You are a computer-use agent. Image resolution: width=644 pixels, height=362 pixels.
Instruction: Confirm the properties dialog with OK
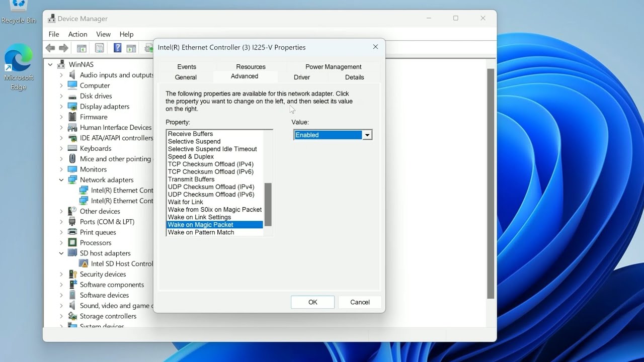[x=312, y=302]
